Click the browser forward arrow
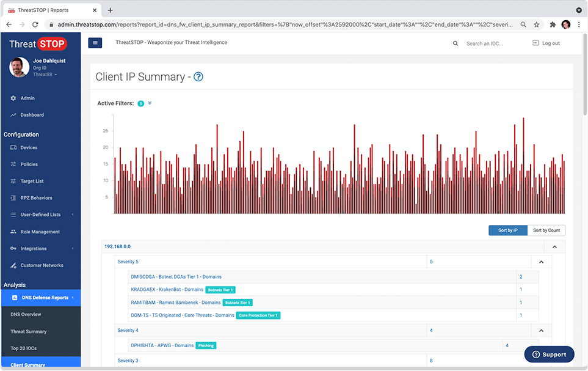Screen dimensions: 588x371 click(x=22, y=24)
